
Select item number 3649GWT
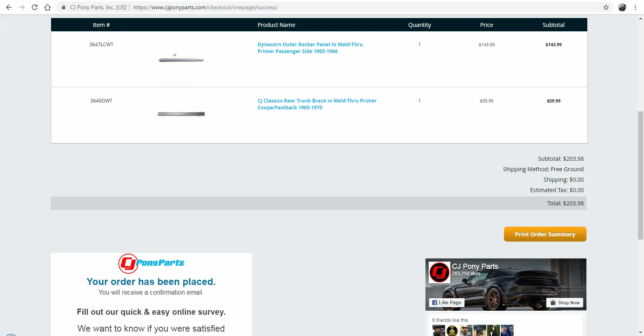click(101, 101)
